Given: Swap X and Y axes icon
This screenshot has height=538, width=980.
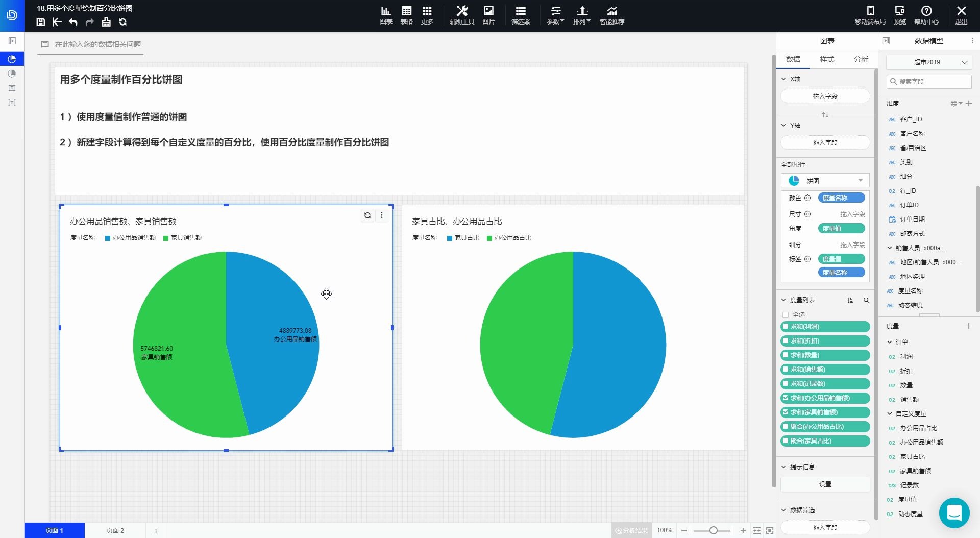Looking at the screenshot, I should [x=825, y=114].
